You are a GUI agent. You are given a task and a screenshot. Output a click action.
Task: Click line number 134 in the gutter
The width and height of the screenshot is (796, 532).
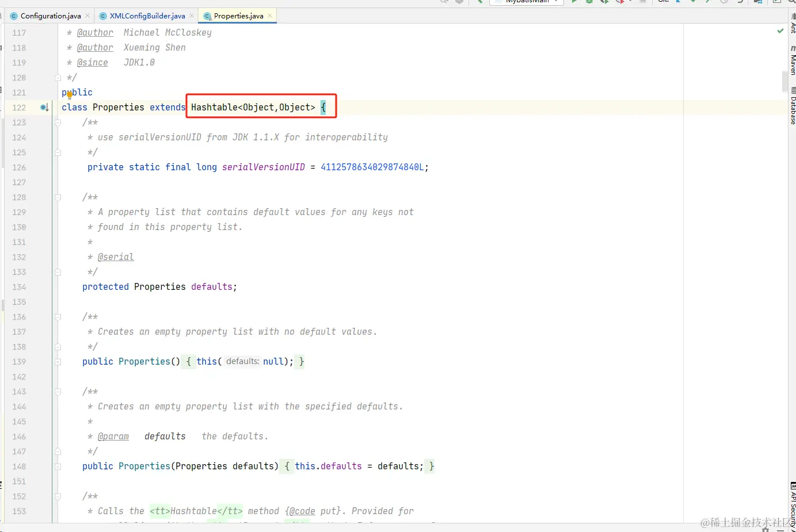[19, 287]
